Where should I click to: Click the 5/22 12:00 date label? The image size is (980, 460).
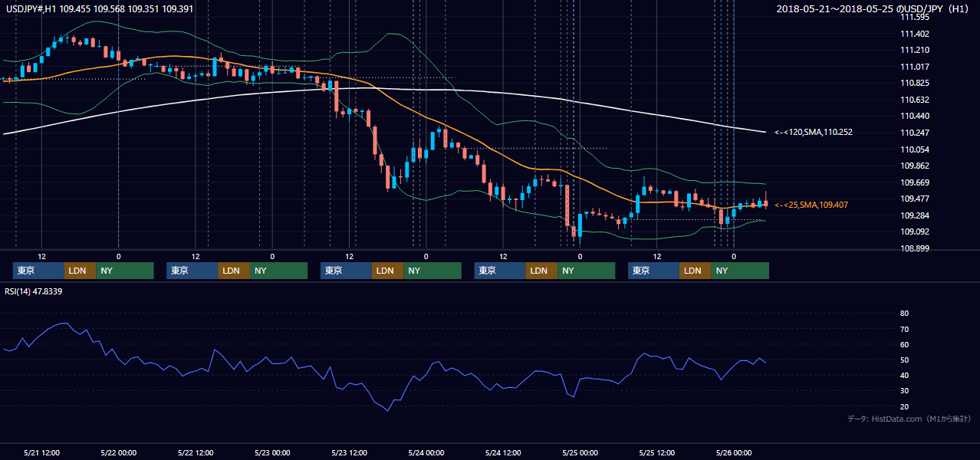click(196, 452)
